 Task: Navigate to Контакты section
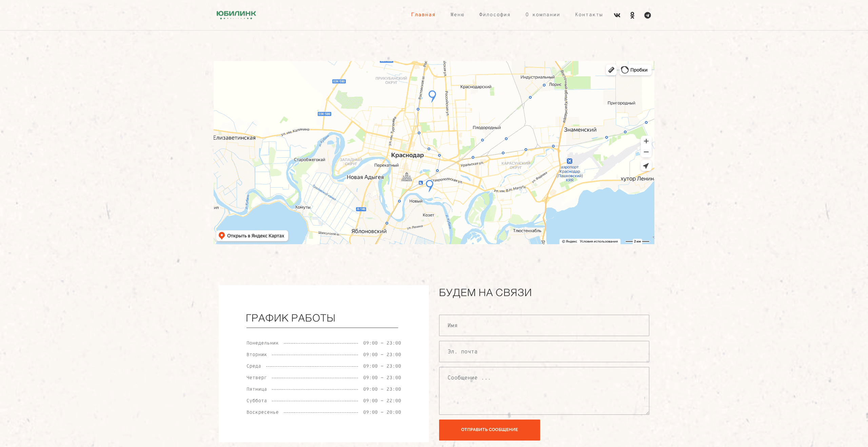click(589, 15)
